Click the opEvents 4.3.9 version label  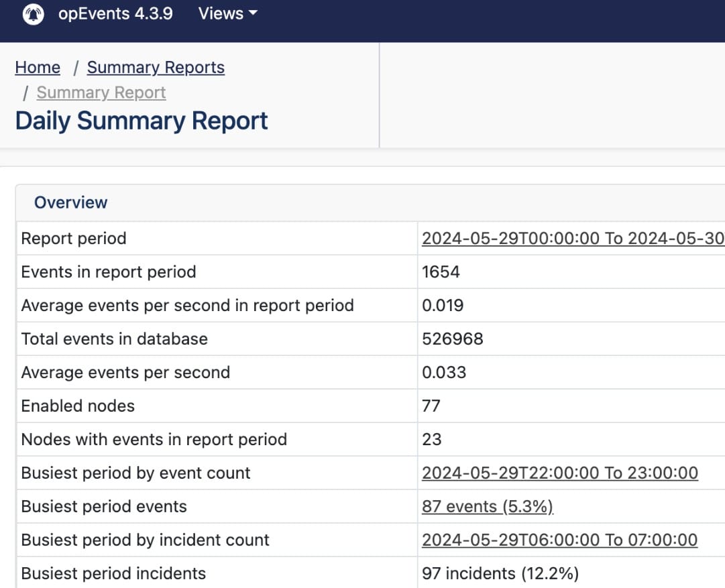coord(116,13)
